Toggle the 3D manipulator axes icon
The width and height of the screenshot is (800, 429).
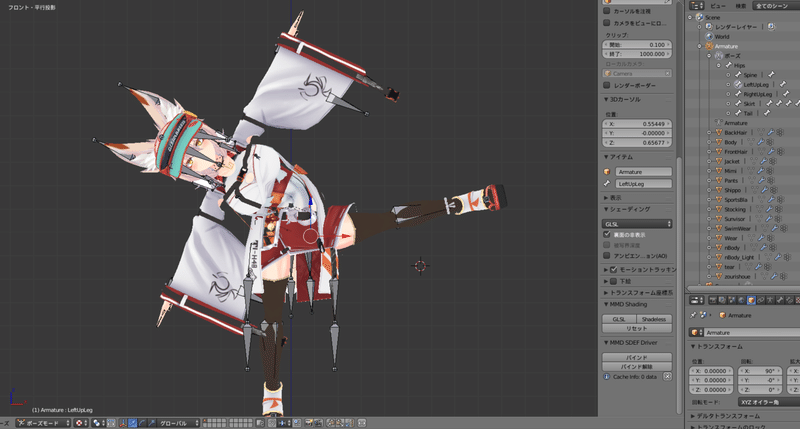[x=123, y=423]
